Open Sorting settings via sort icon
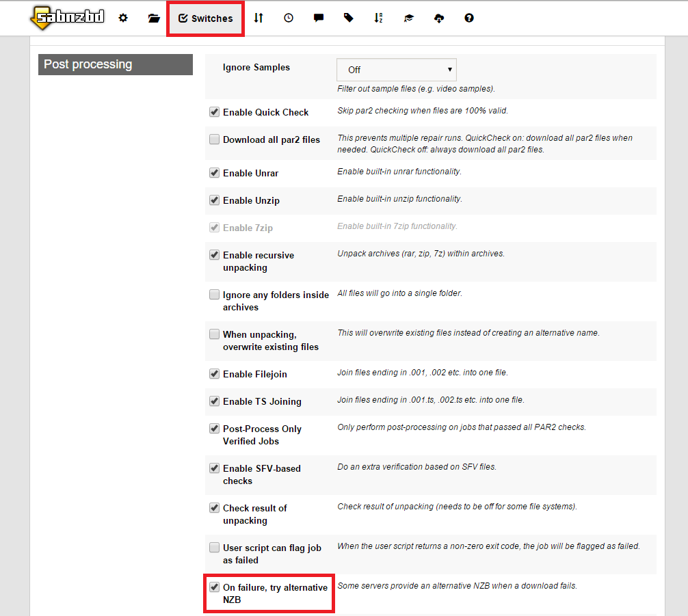Screen dimensions: 688x616 click(x=378, y=18)
